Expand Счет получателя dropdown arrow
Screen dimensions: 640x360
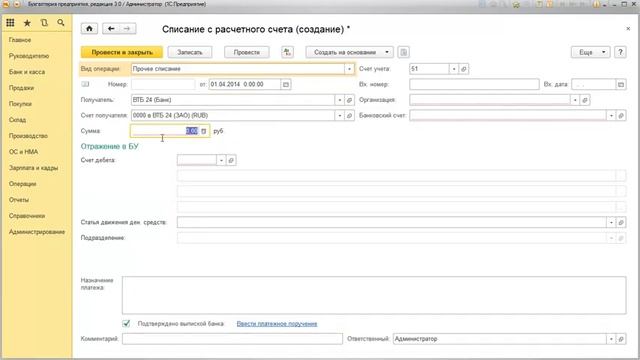coord(340,116)
